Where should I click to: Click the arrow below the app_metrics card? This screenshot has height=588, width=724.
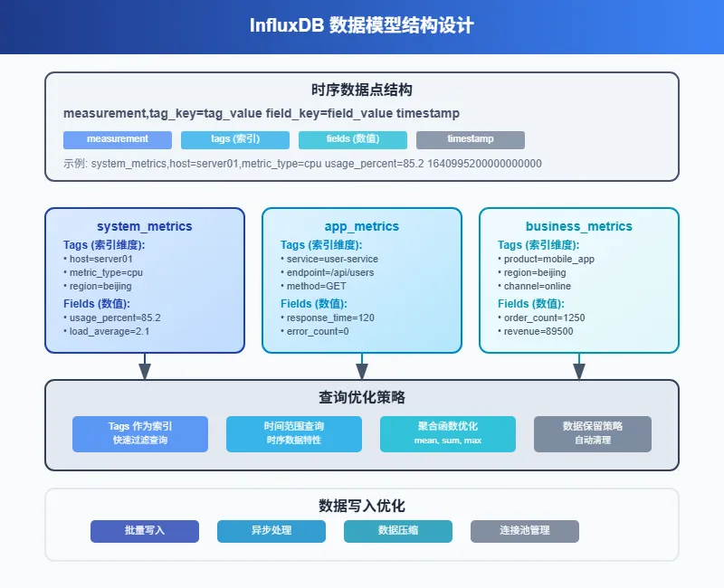[362, 367]
